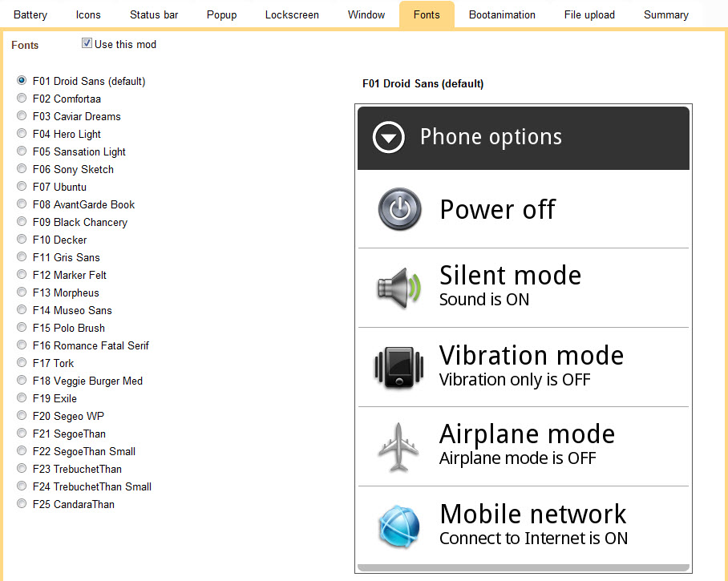Click the preview title F01 Droid Sans (default)
The image size is (728, 581).
(x=423, y=83)
